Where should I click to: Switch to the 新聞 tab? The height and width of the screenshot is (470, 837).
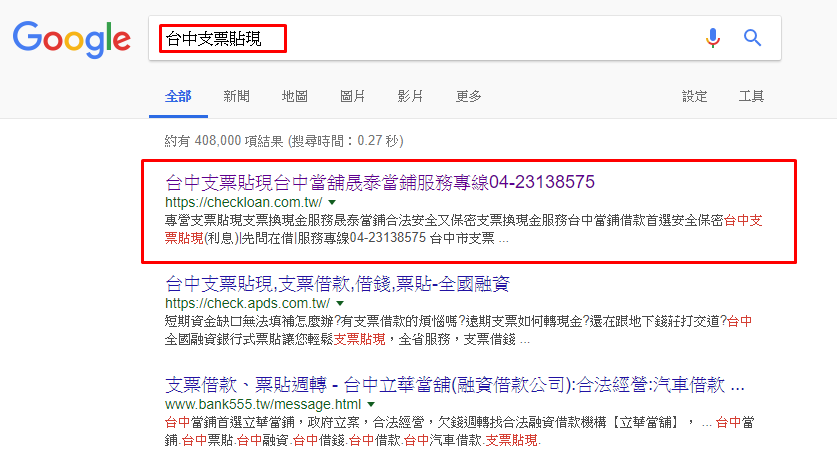coord(236,96)
